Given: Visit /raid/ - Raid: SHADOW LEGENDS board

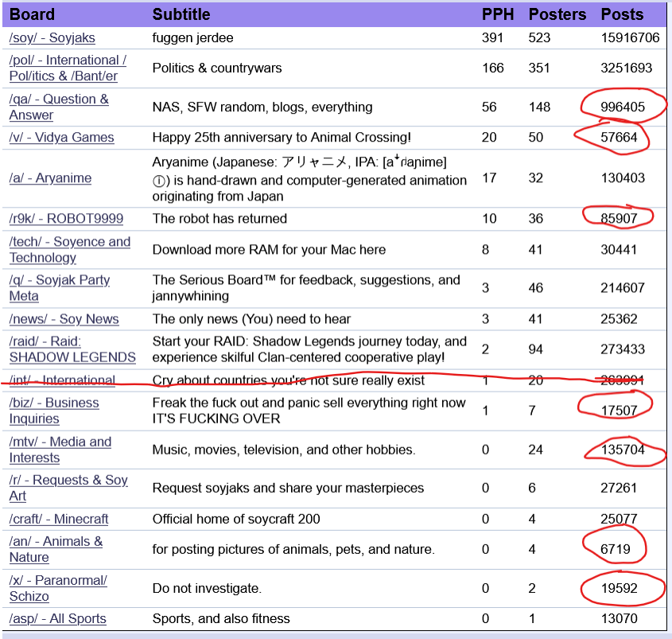Looking at the screenshot, I should coord(72,349).
